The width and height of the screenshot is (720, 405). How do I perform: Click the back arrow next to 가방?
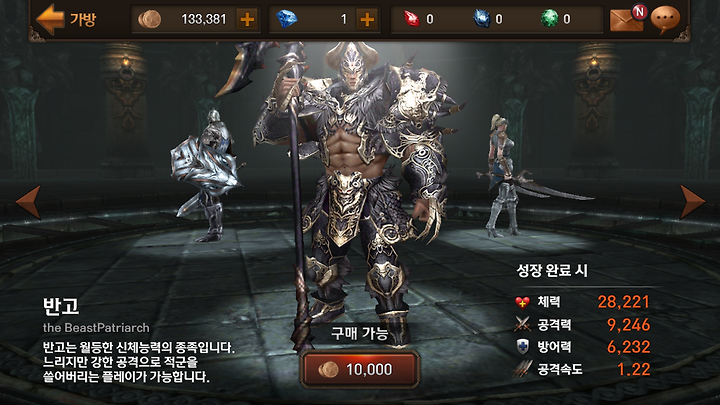[50, 19]
